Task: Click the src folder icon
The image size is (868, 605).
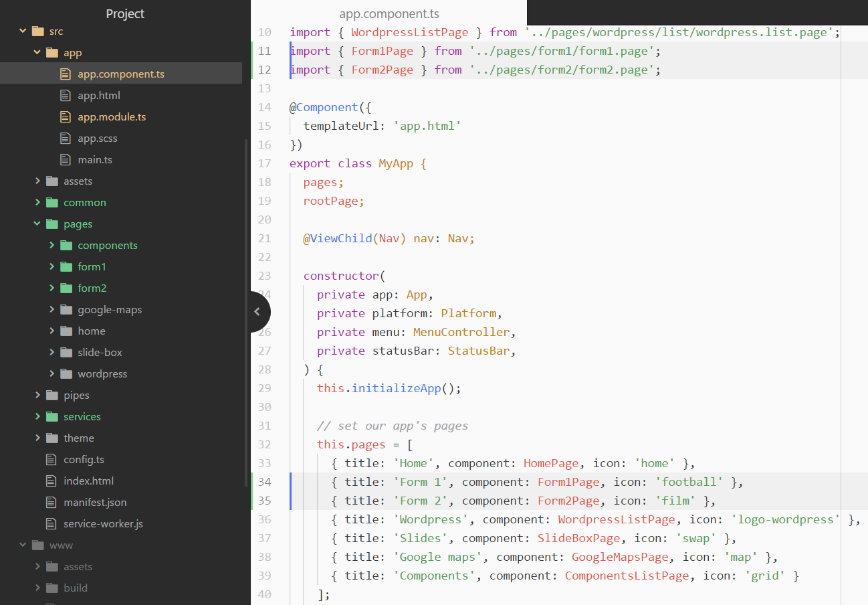Action: [x=38, y=31]
